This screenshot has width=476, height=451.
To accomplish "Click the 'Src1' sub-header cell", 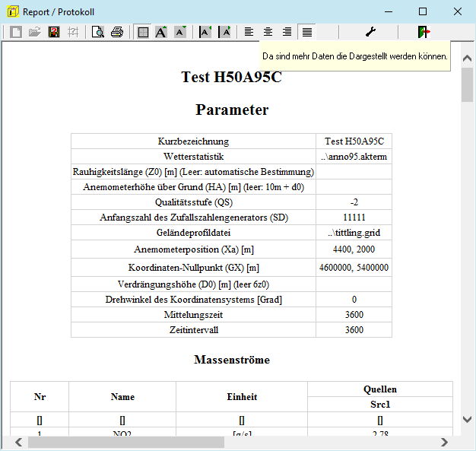I will click(380, 405).
